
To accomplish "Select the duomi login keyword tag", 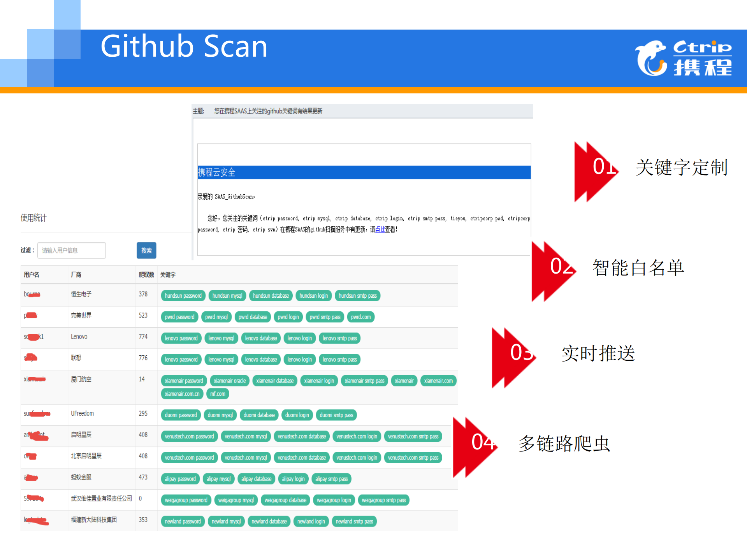I will 297,415.
